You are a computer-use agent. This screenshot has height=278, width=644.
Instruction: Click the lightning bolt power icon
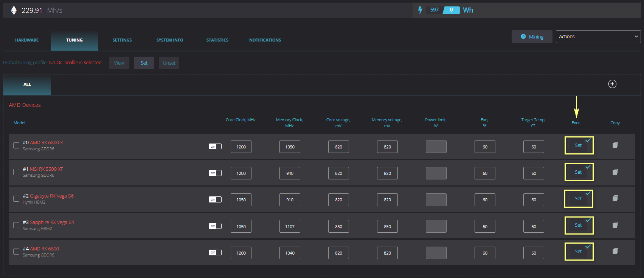[x=420, y=10]
